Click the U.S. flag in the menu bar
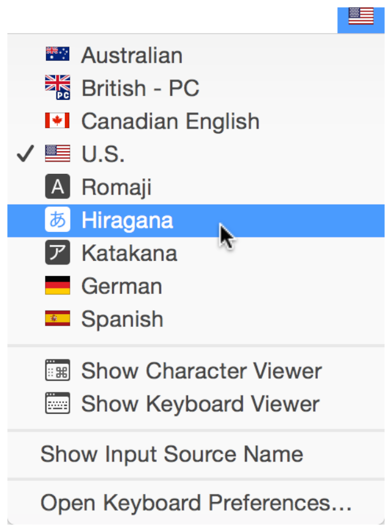This screenshot has width=392, height=532. click(x=361, y=15)
